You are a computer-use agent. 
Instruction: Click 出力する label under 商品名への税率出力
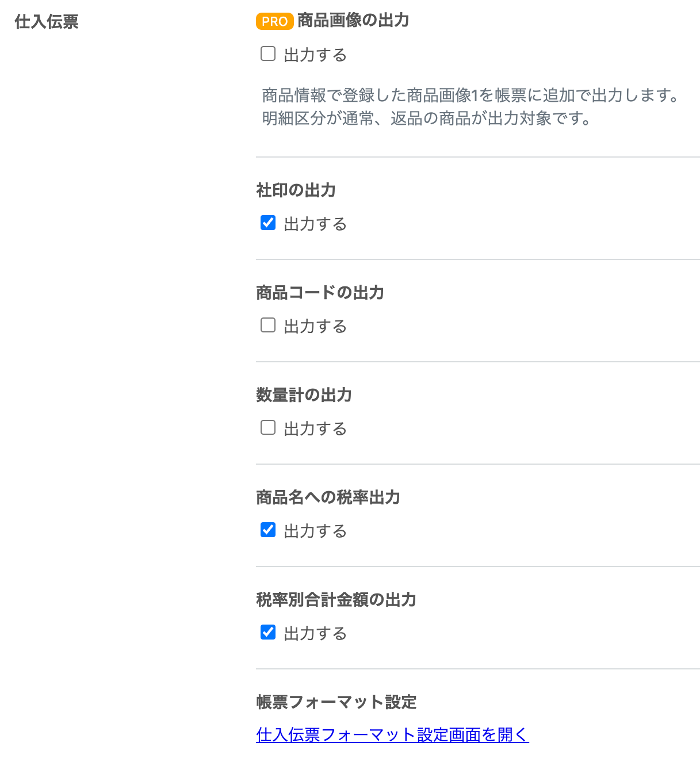pyautogui.click(x=315, y=531)
